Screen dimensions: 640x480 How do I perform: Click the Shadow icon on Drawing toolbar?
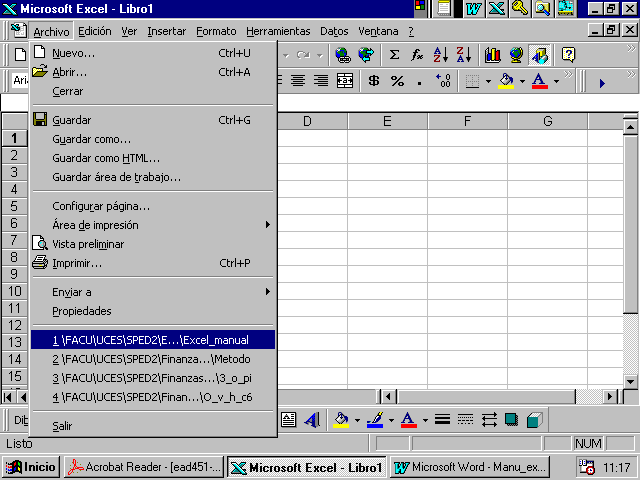point(511,420)
